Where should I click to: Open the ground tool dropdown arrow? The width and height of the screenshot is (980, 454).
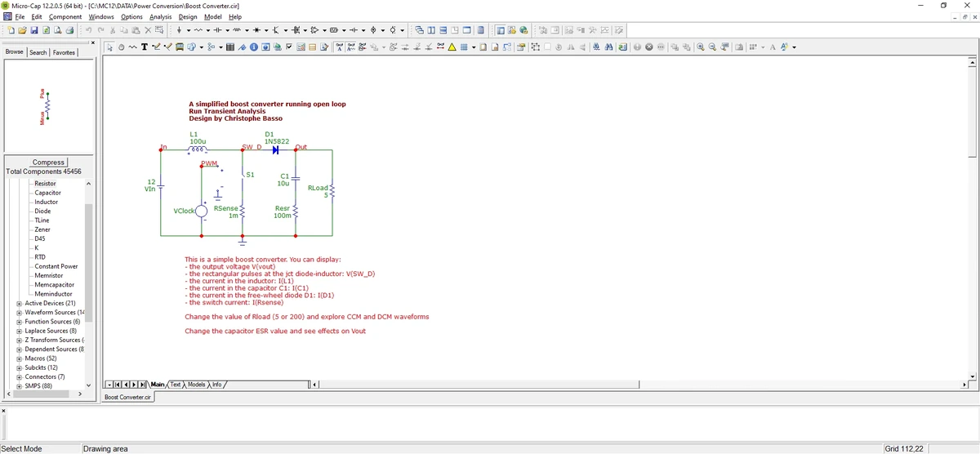coord(189,30)
